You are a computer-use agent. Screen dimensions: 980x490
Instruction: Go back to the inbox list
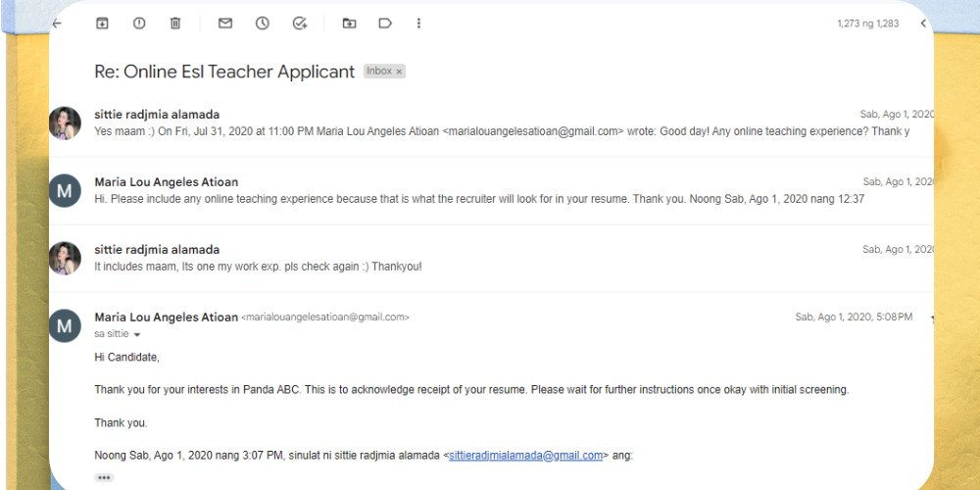[x=57, y=24]
